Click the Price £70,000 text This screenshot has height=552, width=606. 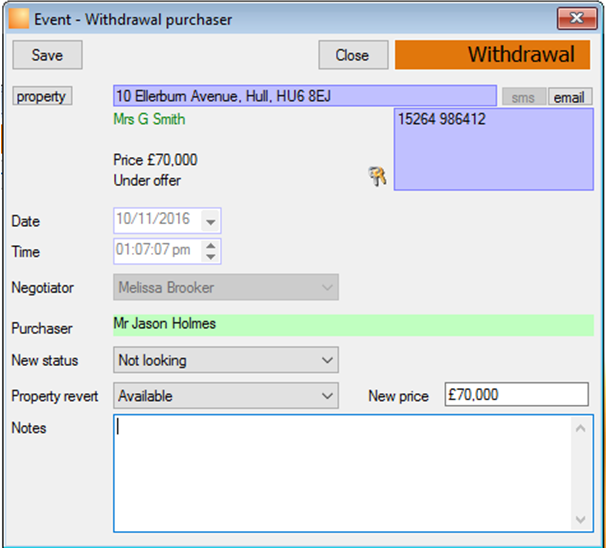click(x=155, y=160)
